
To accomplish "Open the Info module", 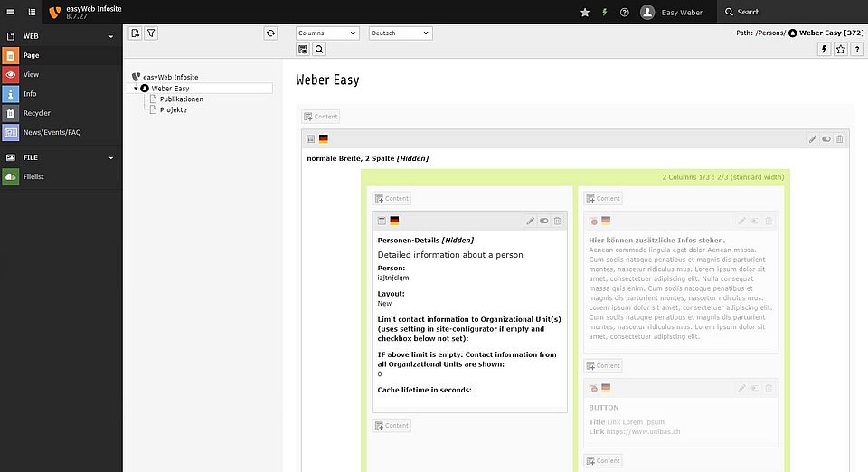I will [61, 93].
